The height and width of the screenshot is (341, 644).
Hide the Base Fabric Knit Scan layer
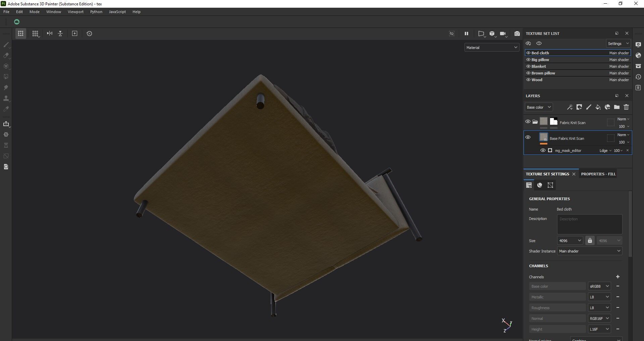pos(528,137)
